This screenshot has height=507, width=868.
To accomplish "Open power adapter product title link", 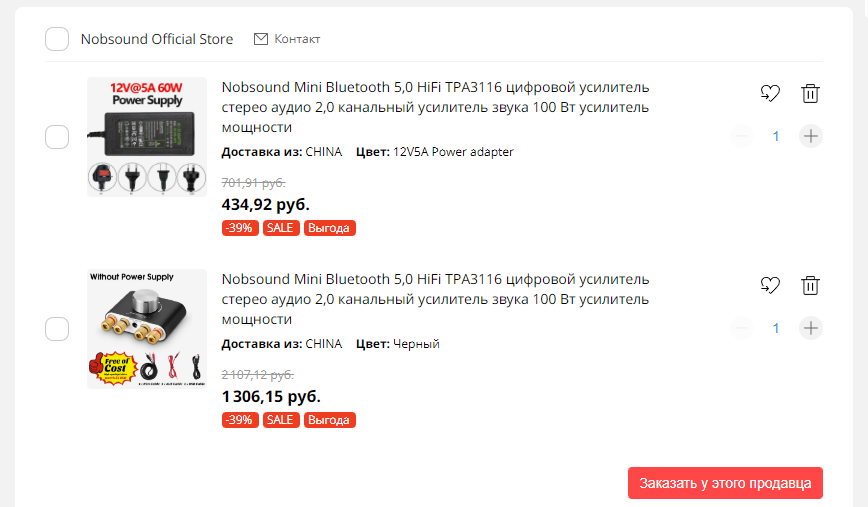I will (435, 107).
